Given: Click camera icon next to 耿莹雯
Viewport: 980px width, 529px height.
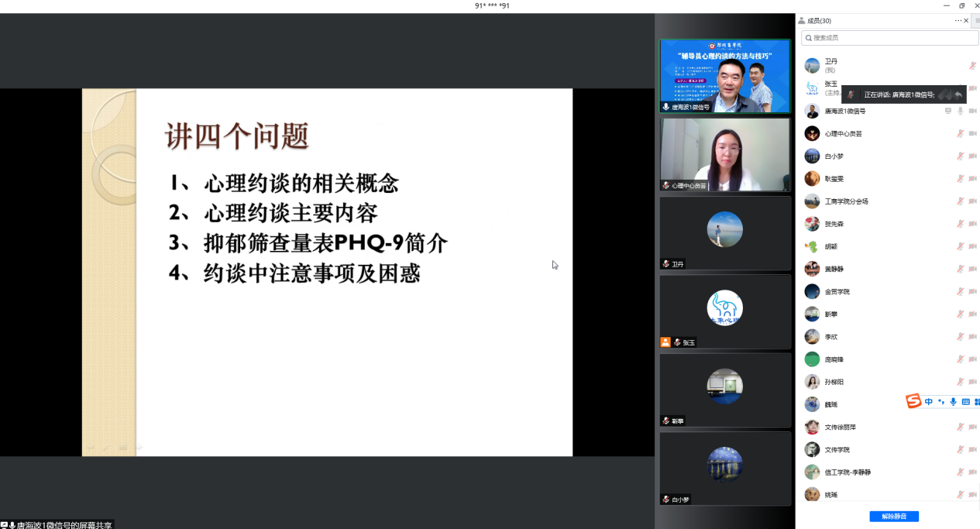Looking at the screenshot, I should pos(972,179).
